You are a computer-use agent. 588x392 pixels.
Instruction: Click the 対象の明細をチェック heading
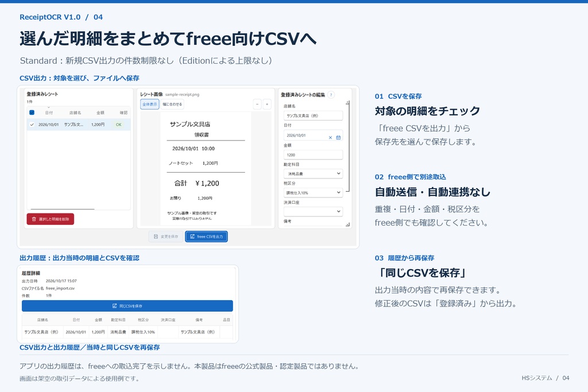pyautogui.click(x=427, y=111)
